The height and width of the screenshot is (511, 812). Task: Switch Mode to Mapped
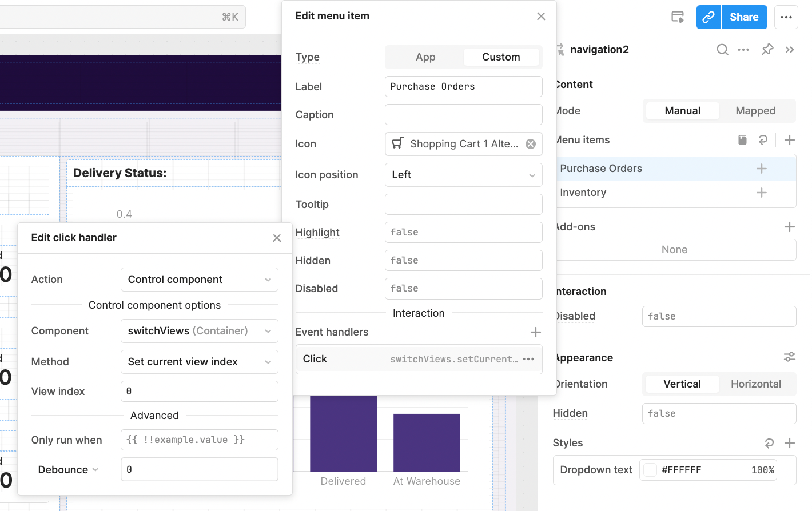point(755,111)
